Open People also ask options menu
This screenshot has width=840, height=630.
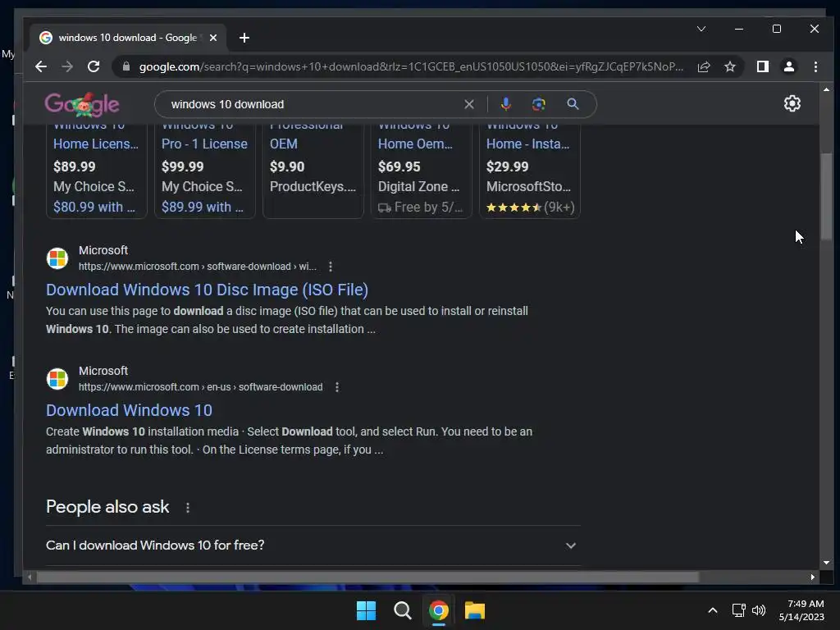click(188, 507)
